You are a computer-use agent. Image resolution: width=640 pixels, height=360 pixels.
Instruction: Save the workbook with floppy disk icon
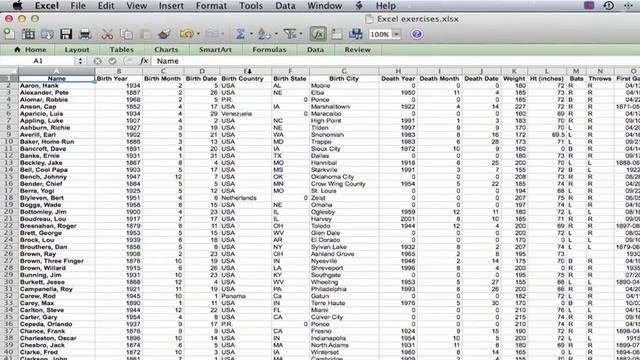pos(66,34)
